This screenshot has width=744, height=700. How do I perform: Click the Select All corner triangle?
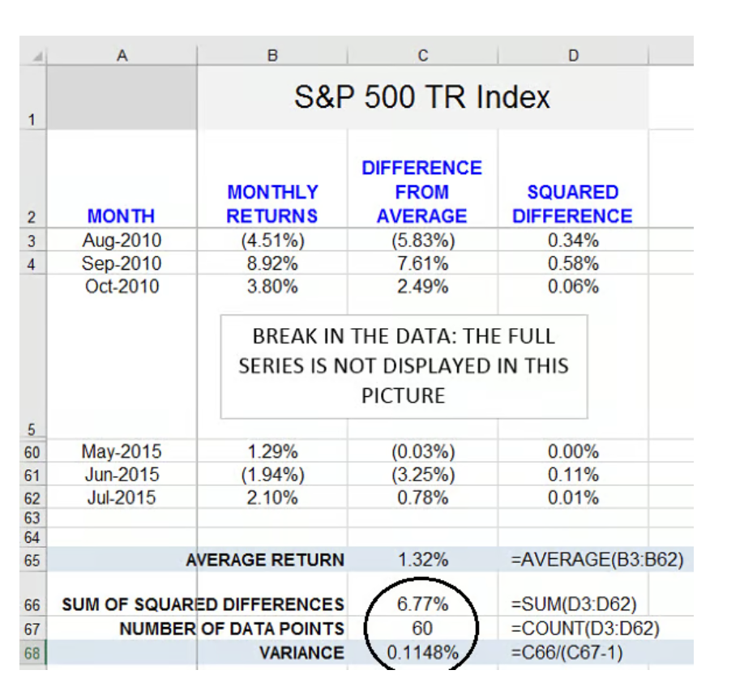click(x=35, y=55)
